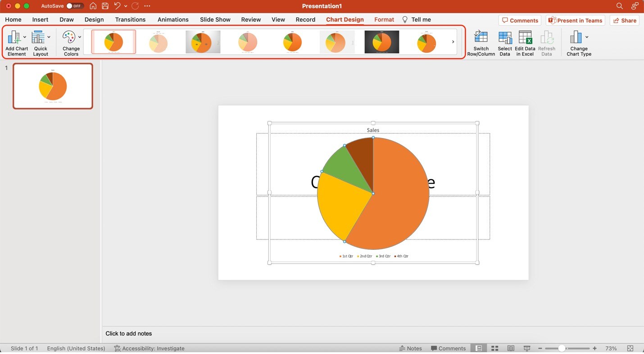Click the Undo icon

[117, 6]
